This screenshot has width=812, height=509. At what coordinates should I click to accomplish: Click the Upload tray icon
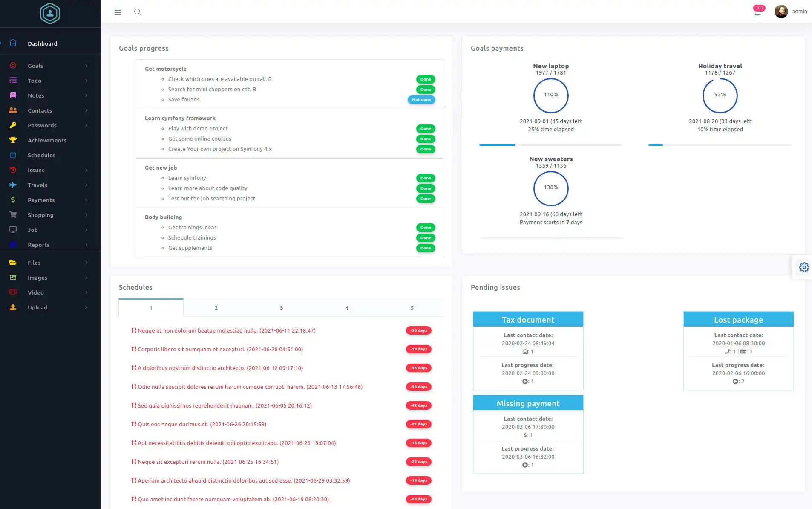pos(13,307)
